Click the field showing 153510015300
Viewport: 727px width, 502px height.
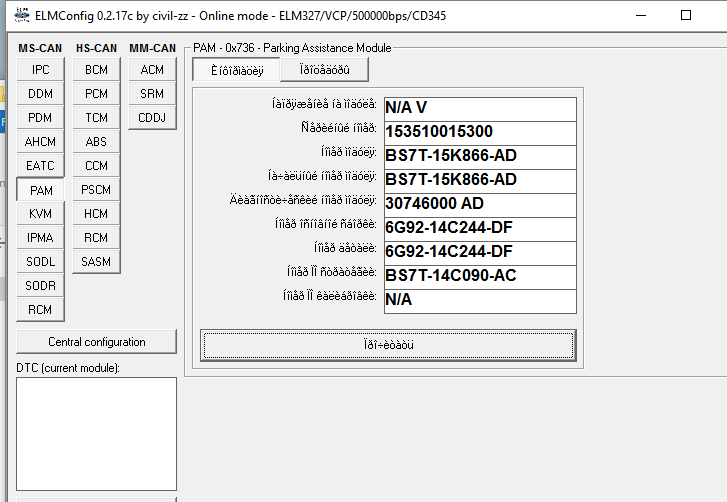[x=479, y=132]
